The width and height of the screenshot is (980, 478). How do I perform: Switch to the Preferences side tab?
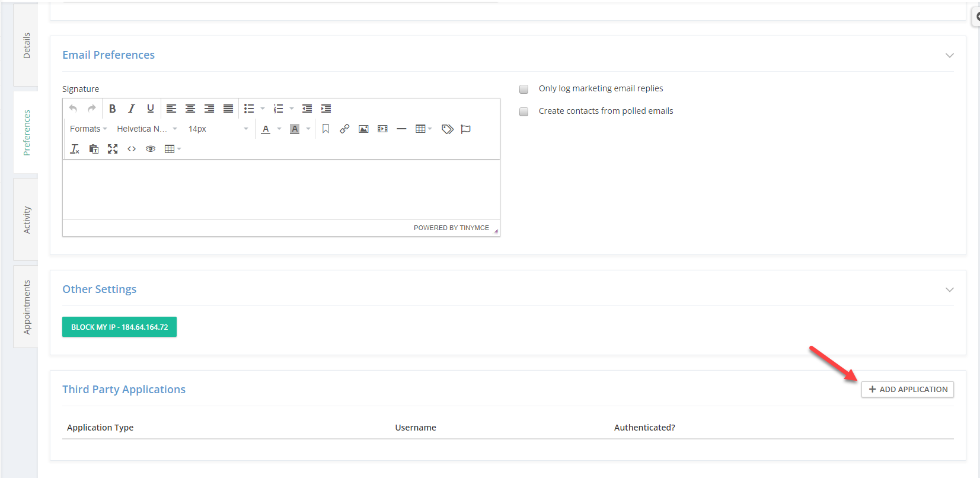(x=26, y=132)
